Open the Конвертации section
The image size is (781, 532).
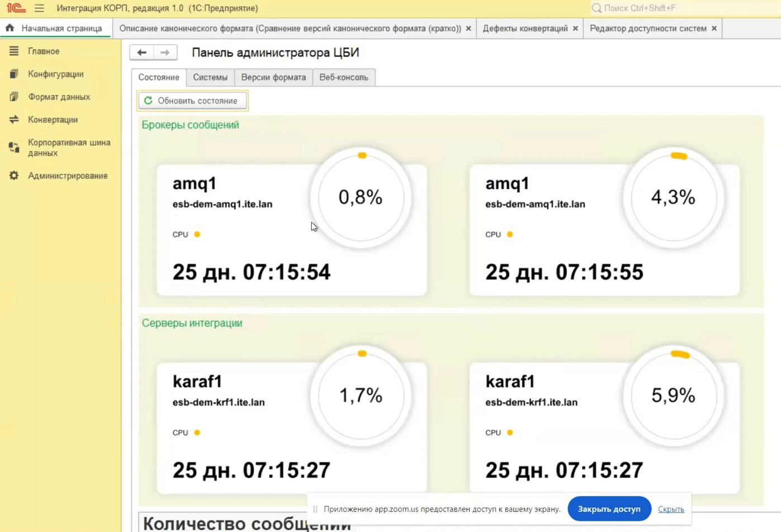pos(53,120)
